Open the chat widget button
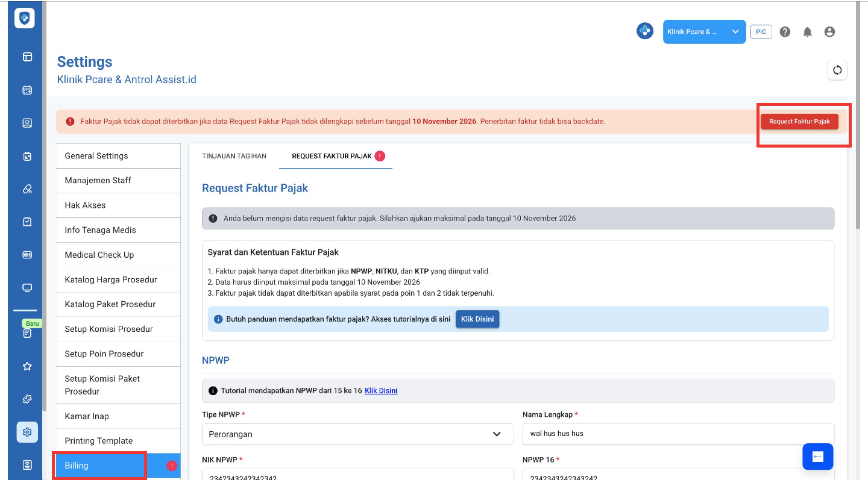The width and height of the screenshot is (868, 480). coord(817,457)
